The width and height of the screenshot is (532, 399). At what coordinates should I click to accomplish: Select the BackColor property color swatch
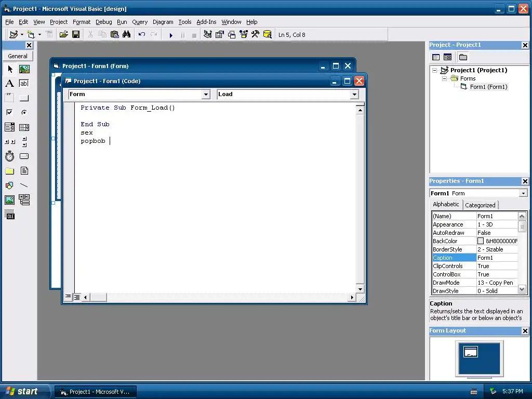pos(481,241)
